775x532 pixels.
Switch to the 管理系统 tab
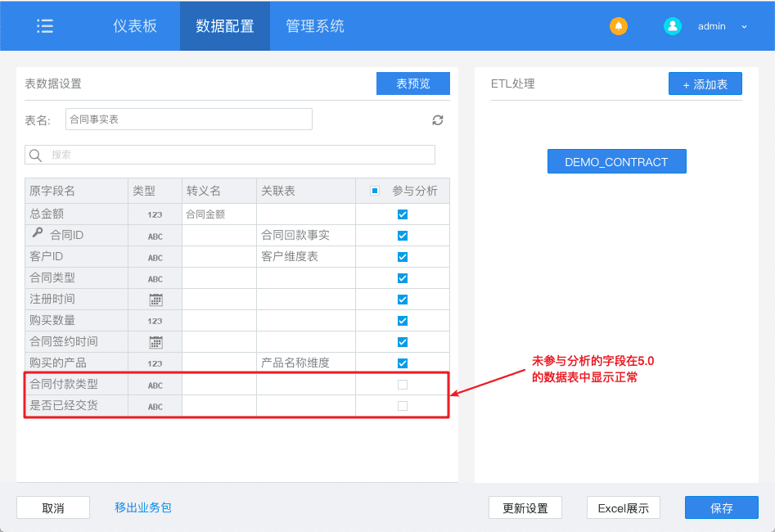[315, 25]
